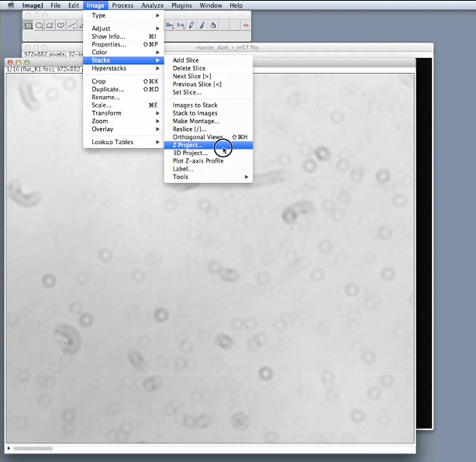Viewport: 476px width, 462px height.
Task: Choose Rename from Image menu
Action: [x=123, y=97]
